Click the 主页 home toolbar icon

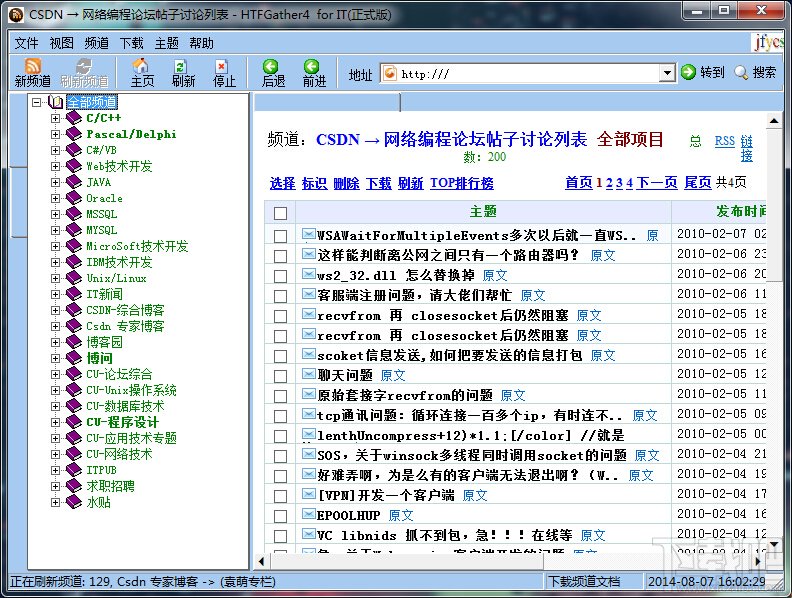coord(141,66)
